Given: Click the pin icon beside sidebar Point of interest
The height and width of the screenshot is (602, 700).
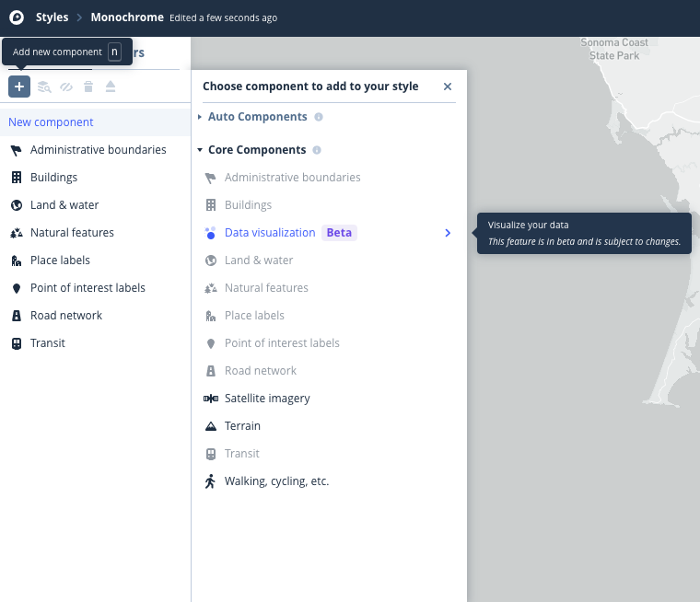Looking at the screenshot, I should pyautogui.click(x=17, y=289).
